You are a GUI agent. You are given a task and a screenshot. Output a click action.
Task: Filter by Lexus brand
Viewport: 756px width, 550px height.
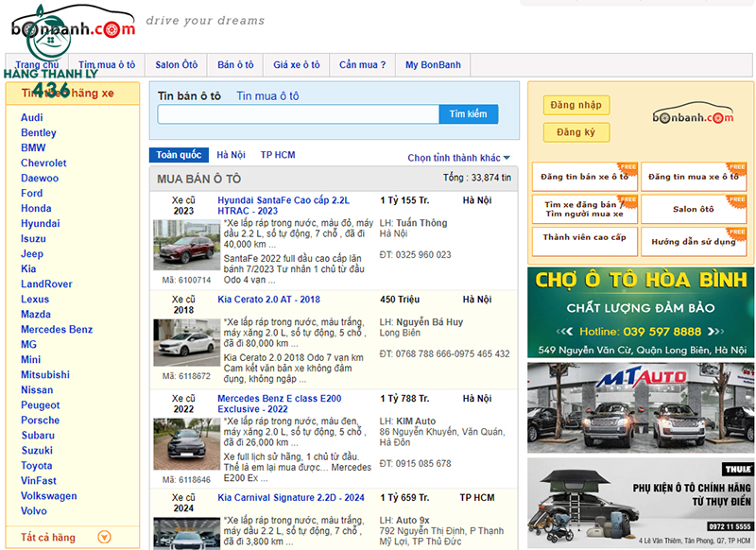(35, 300)
